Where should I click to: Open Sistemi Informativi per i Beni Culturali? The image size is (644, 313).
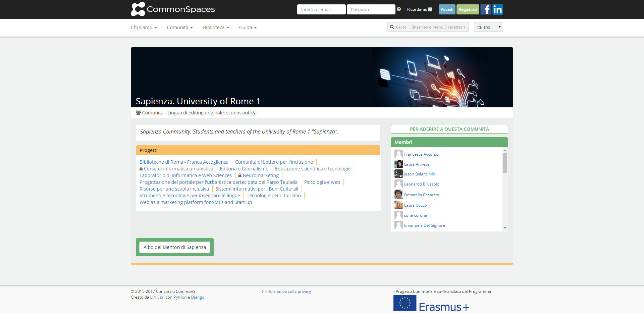click(257, 189)
